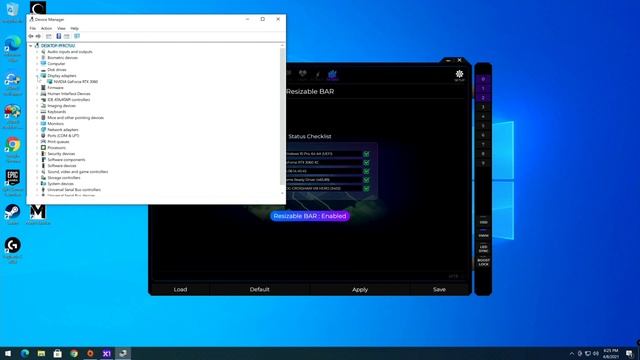Click the blue Help icon in Device Manager toolbar
The height and width of the screenshot is (360, 640).
pyautogui.click(x=59, y=36)
